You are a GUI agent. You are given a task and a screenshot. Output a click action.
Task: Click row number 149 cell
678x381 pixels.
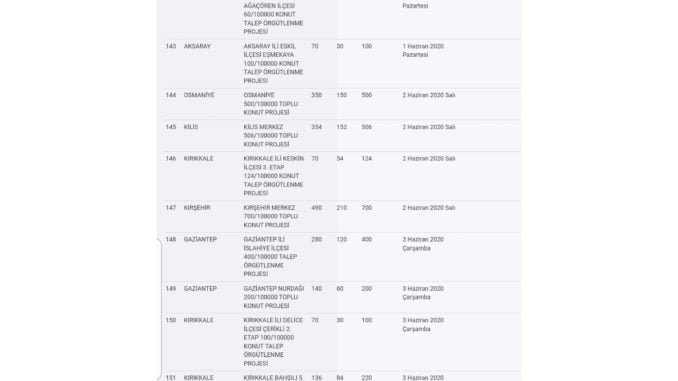(171, 288)
